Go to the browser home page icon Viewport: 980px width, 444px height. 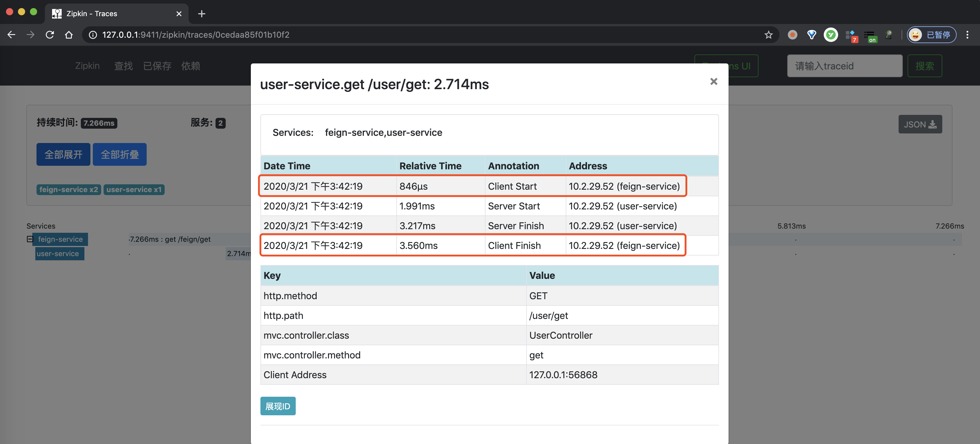point(69,35)
